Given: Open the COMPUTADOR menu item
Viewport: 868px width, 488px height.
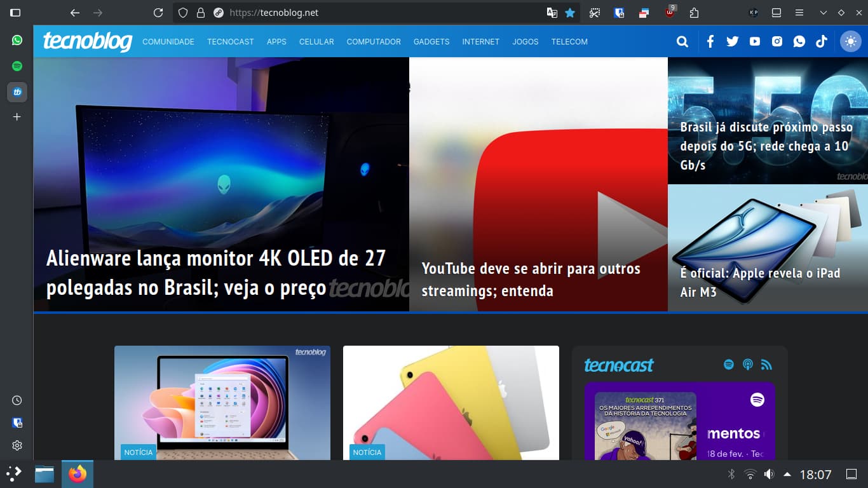Looking at the screenshot, I should [374, 42].
